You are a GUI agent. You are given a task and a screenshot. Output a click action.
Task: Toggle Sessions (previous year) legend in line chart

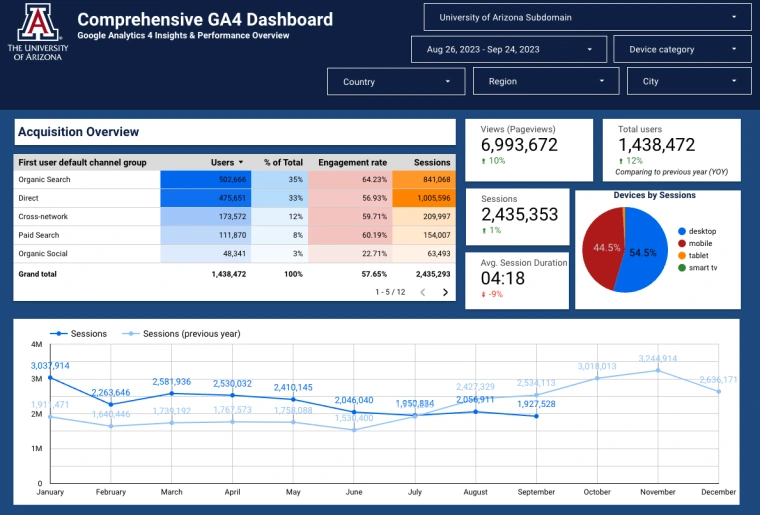click(x=181, y=334)
